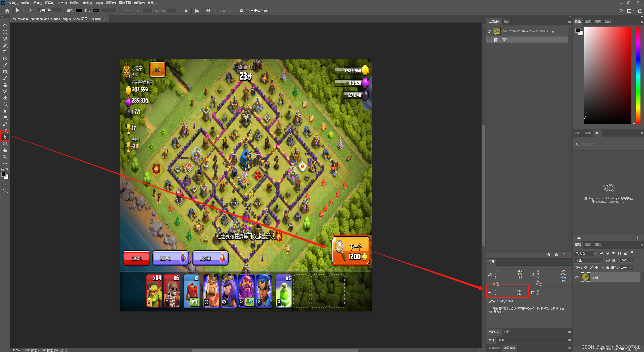The image size is (644, 352).
Task: Select the Hand tool
Action: click(5, 150)
